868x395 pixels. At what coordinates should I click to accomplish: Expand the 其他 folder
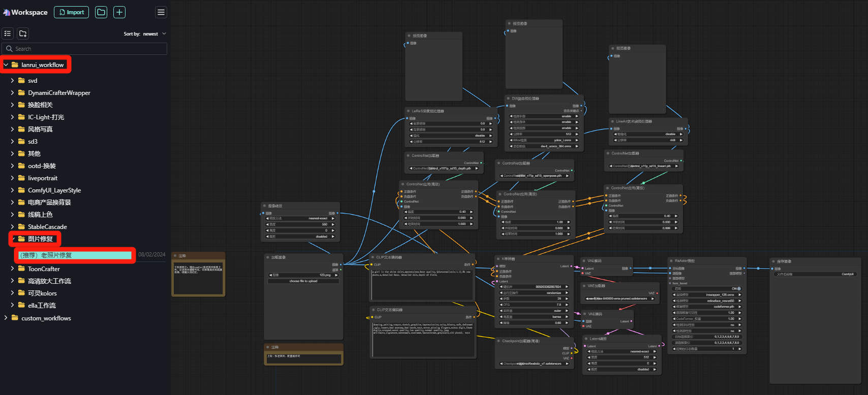12,153
